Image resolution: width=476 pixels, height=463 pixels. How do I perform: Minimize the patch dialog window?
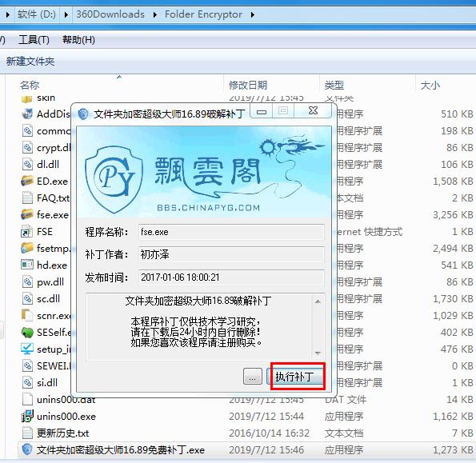coord(262,111)
